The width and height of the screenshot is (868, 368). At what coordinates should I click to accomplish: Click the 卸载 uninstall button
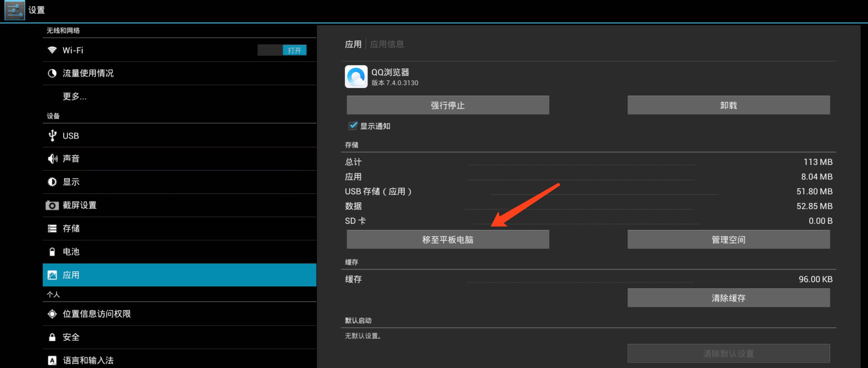[729, 105]
